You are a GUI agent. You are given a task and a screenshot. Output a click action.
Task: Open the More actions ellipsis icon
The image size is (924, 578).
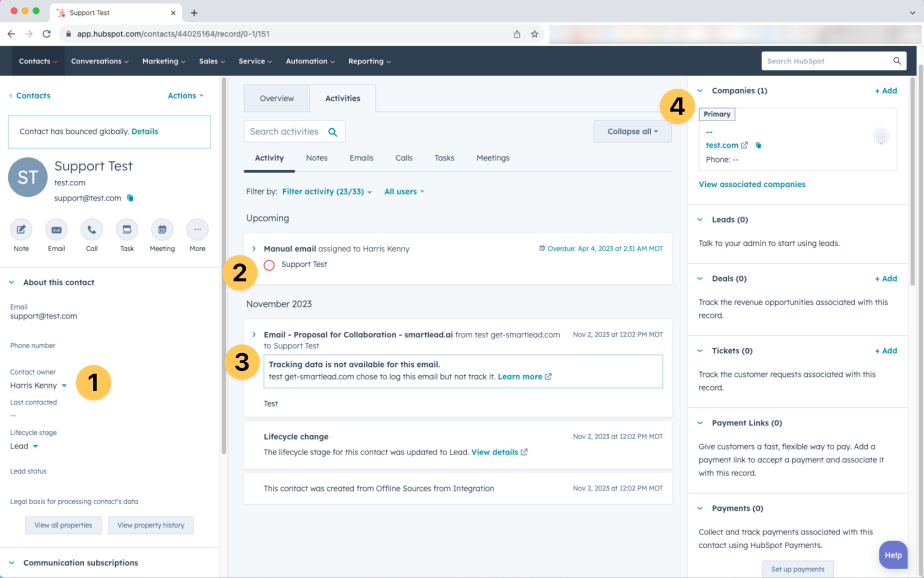point(197,230)
